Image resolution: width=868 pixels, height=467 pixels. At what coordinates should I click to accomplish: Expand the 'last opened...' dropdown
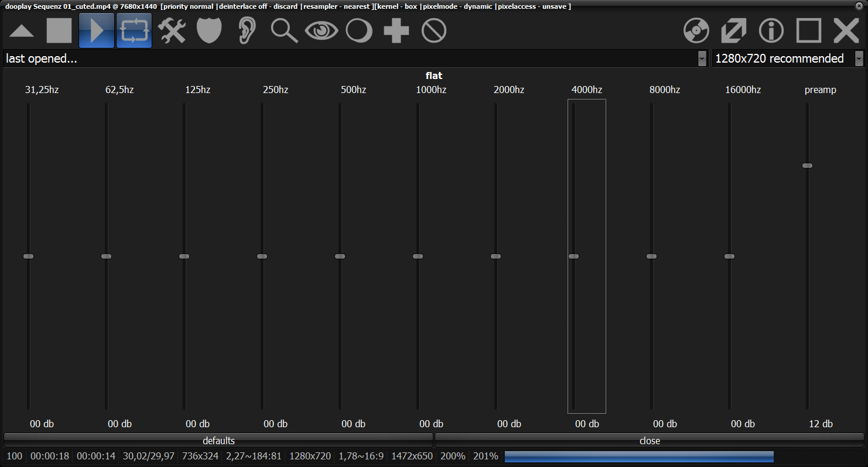point(702,59)
